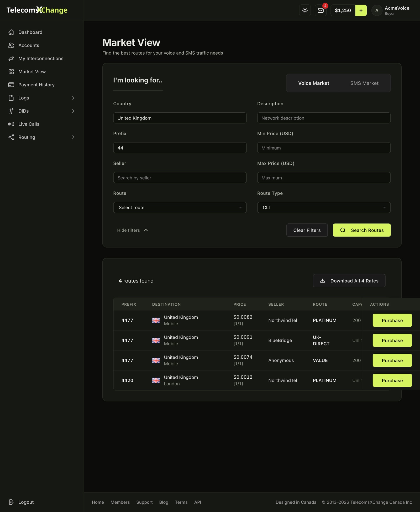Click the UK flag in the BlueBridge row
The width and height of the screenshot is (420, 512).
tap(156, 340)
